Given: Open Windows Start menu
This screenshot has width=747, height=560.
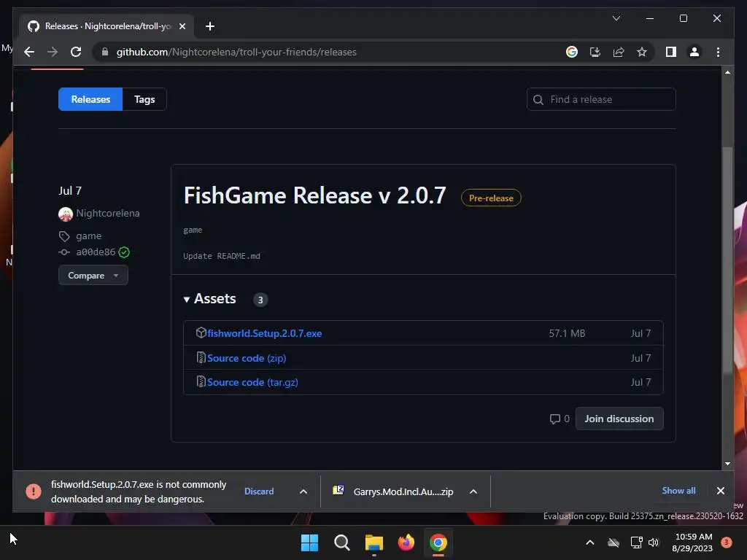Looking at the screenshot, I should coord(309,542).
